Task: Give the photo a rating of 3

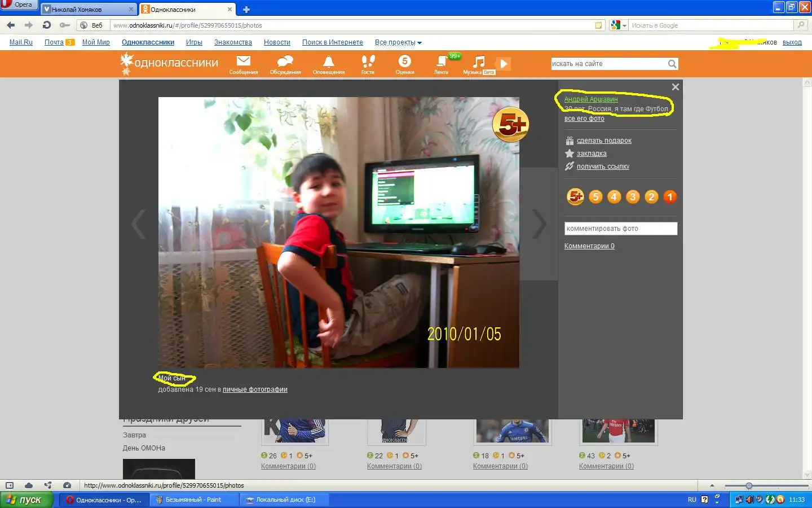Action: [x=633, y=196]
